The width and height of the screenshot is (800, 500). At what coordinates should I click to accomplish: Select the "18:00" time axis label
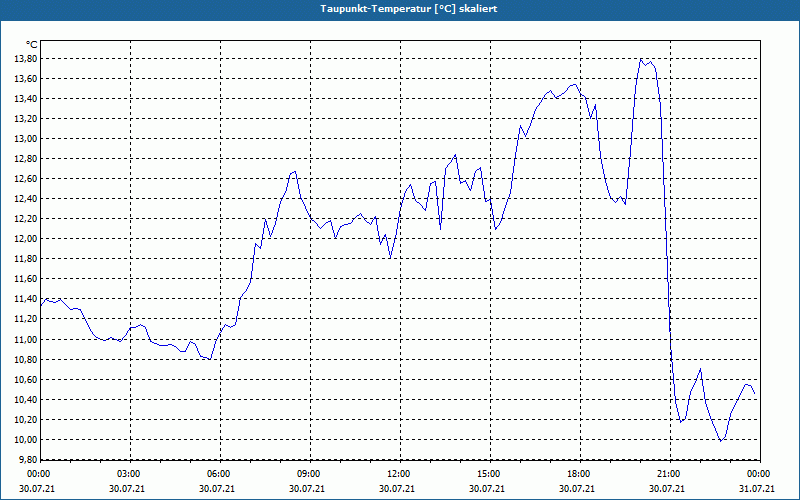click(579, 474)
